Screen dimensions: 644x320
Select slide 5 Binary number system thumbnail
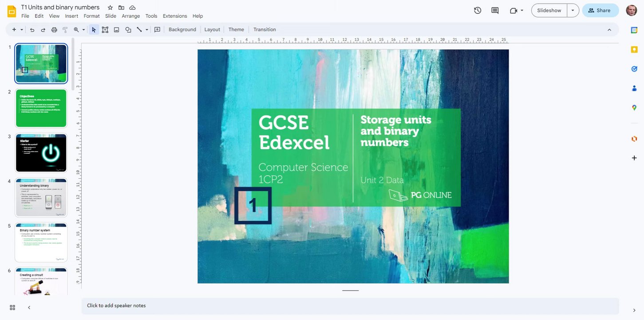click(41, 242)
